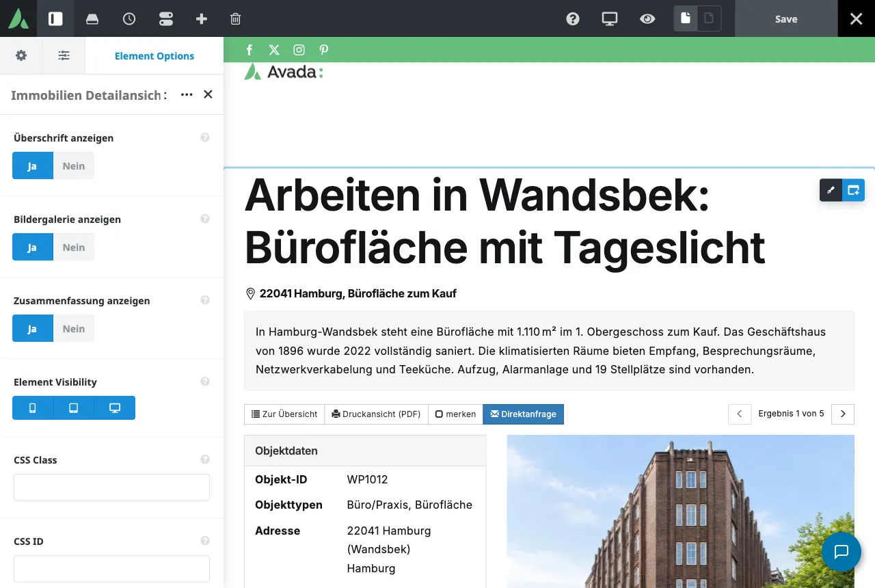Screen dimensions: 875x588
Task: Show help for Zusammenfassung anzeigen
Action: coord(205,300)
